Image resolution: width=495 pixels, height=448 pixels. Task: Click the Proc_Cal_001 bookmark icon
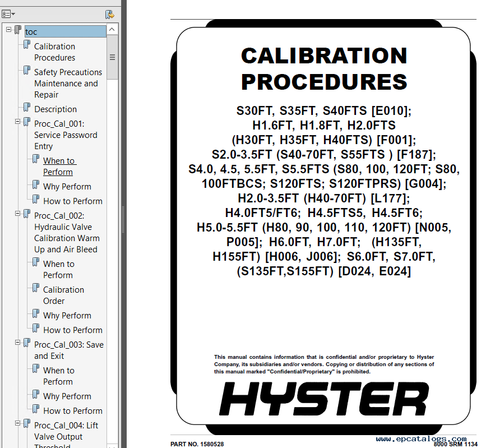[x=27, y=122]
